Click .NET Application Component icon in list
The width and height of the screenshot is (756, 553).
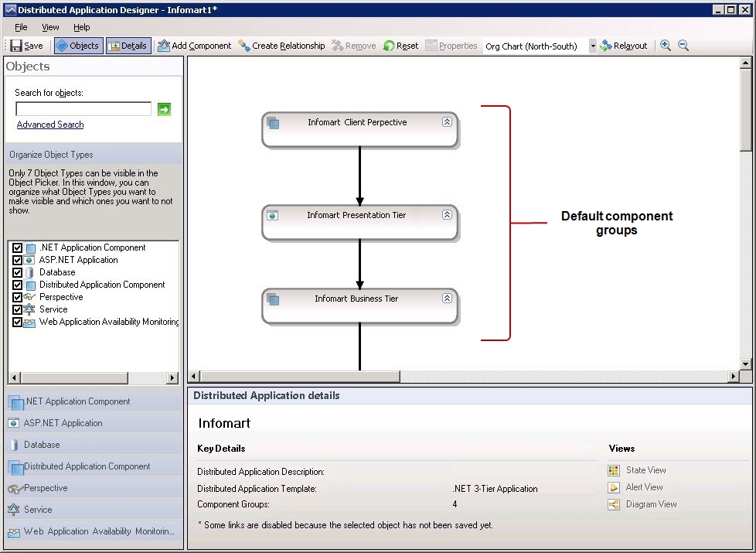pyautogui.click(x=30, y=248)
